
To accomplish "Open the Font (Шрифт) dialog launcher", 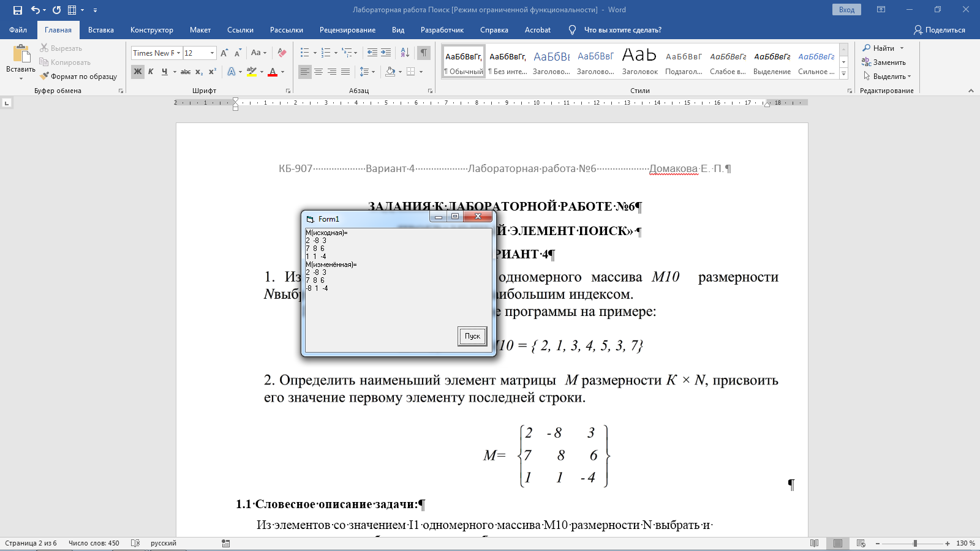I will tap(288, 91).
